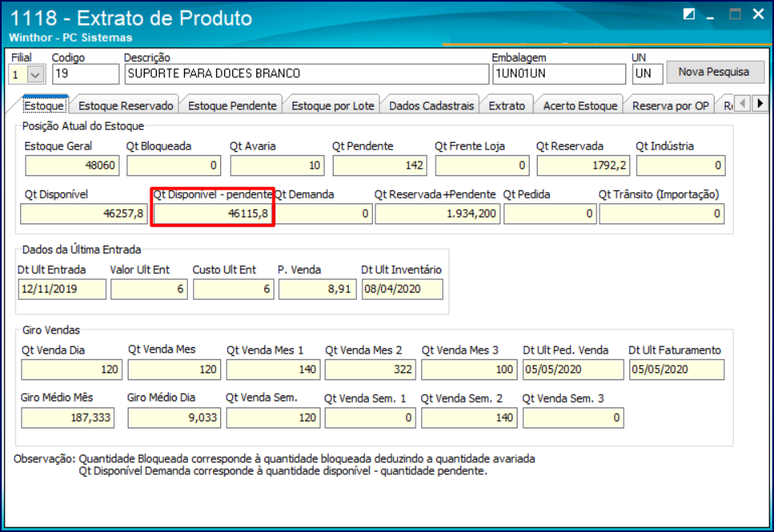Close the Extrato de Produto window
774x532 pixels.
pyautogui.click(x=758, y=14)
